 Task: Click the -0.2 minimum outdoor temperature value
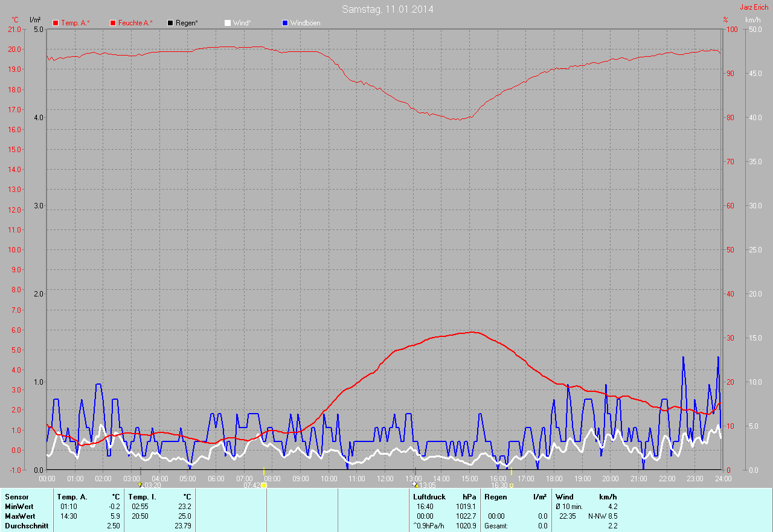pos(114,507)
